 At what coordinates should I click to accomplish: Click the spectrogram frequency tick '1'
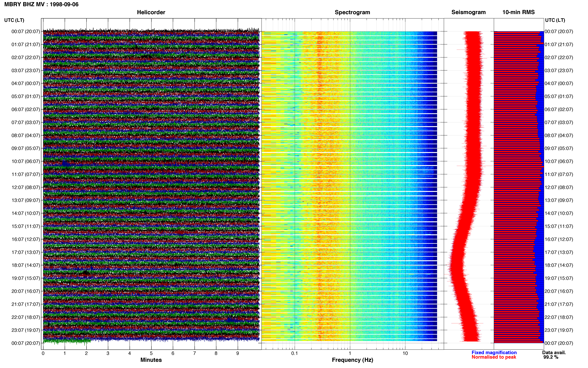pos(350,353)
